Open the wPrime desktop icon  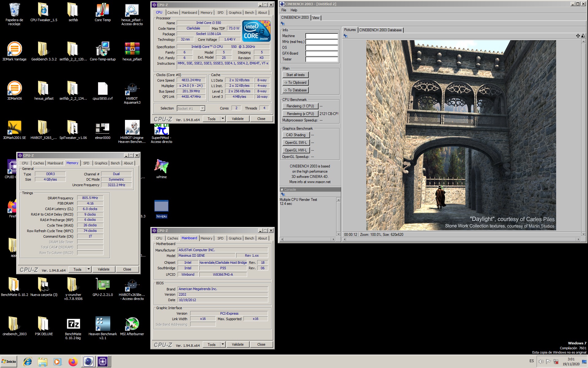point(161,169)
